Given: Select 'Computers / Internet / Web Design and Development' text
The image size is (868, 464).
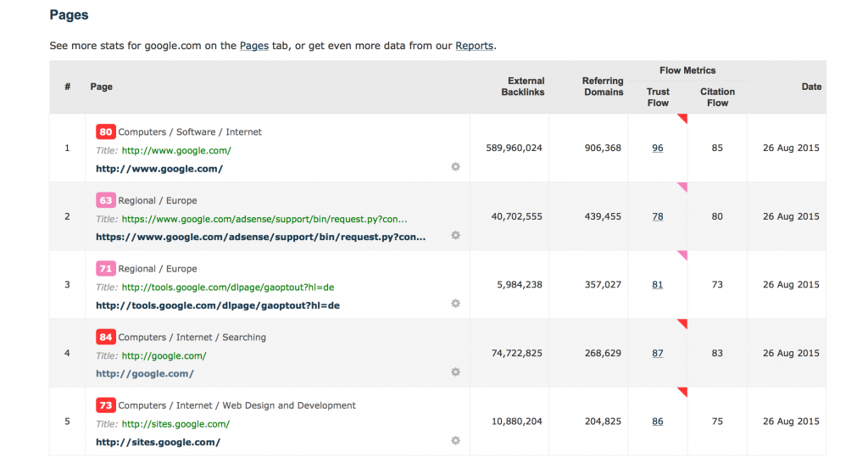Looking at the screenshot, I should click(x=237, y=405).
